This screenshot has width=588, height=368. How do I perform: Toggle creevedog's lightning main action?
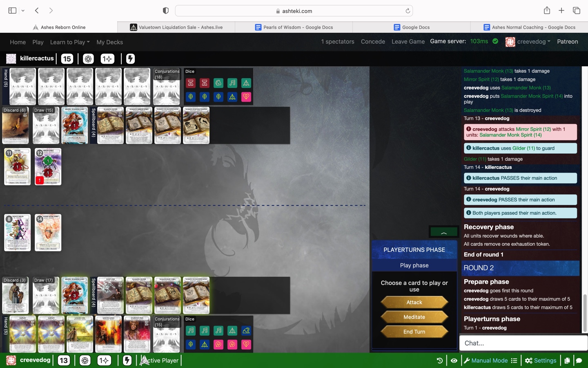127,360
